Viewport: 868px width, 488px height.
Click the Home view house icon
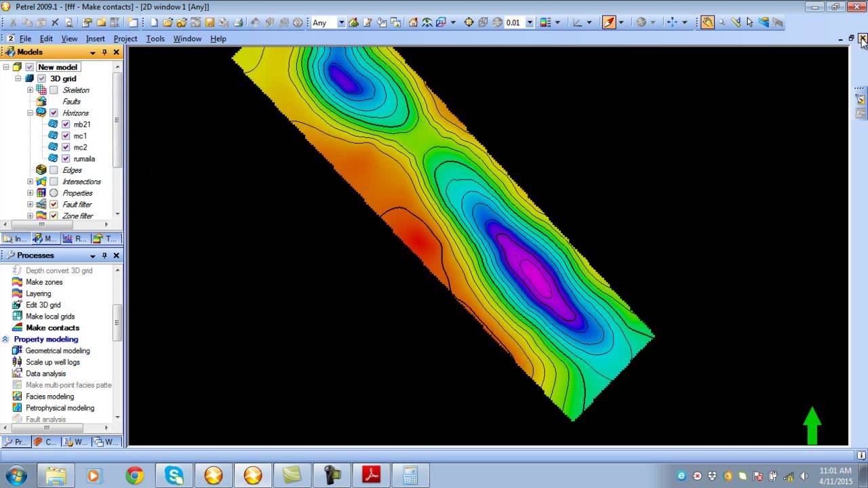point(413,22)
